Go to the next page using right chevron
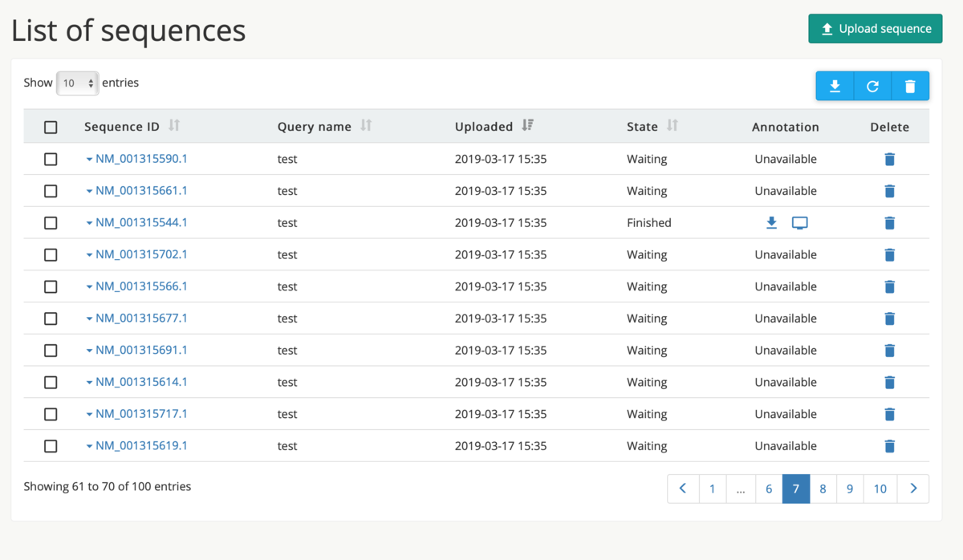 pyautogui.click(x=913, y=489)
